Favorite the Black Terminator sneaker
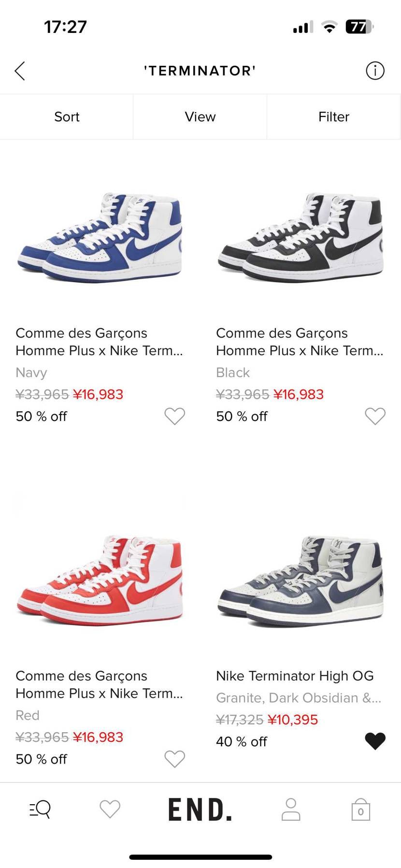Screen dimensions: 401x868 coord(375,416)
